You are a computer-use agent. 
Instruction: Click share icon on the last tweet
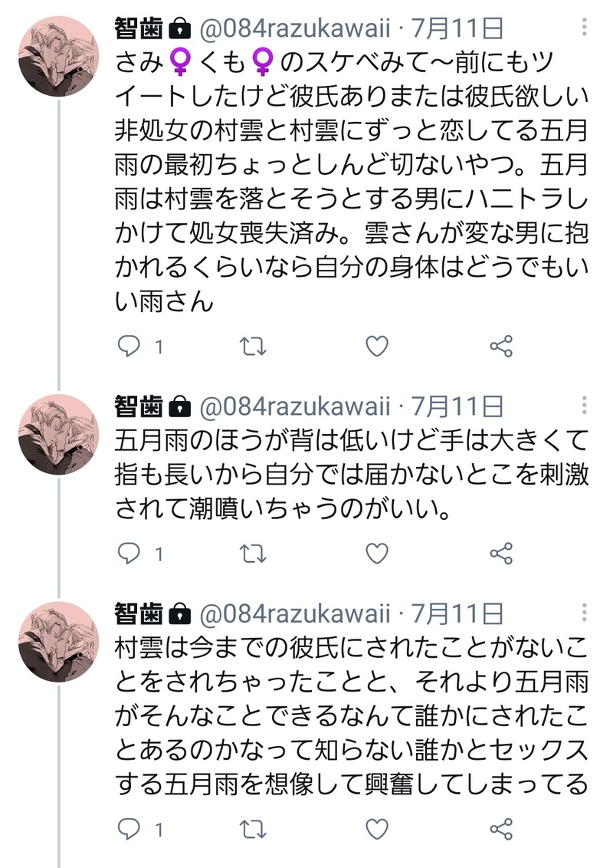(500, 828)
